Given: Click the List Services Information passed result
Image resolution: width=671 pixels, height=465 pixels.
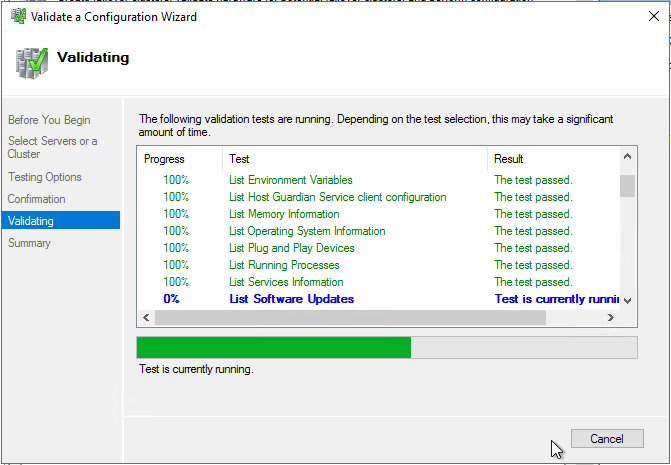Looking at the screenshot, I should pyautogui.click(x=533, y=282).
